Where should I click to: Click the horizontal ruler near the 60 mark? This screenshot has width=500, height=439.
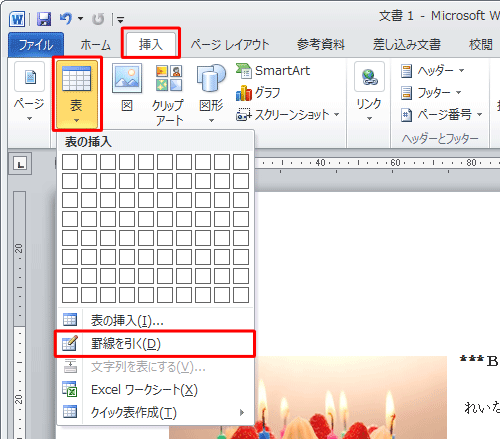(395, 163)
